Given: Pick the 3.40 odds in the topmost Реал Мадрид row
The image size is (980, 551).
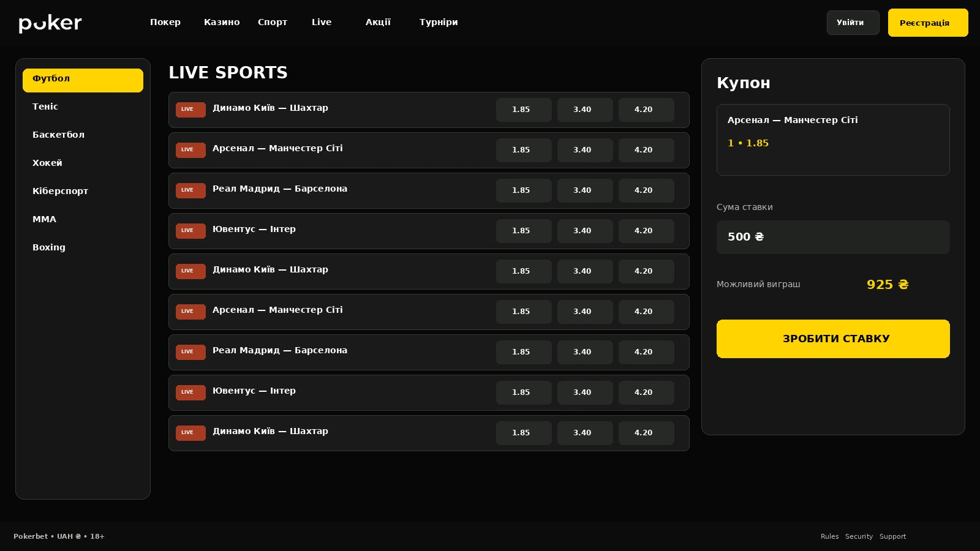Looking at the screenshot, I should [585, 190].
